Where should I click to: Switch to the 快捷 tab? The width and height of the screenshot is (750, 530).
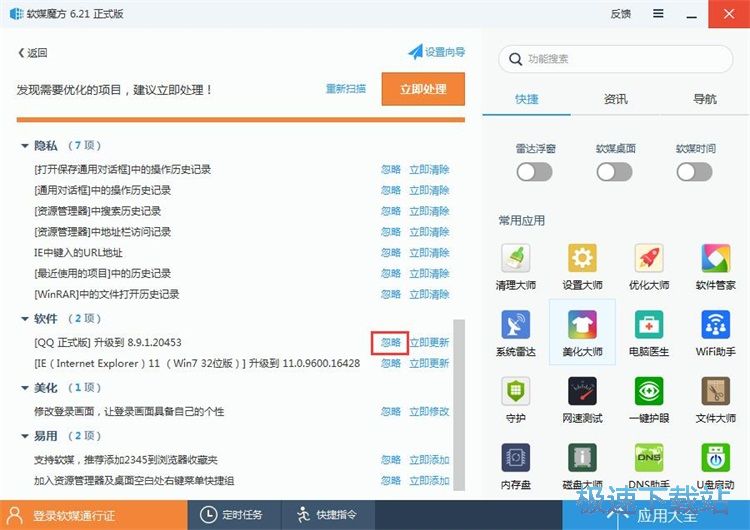(x=527, y=99)
